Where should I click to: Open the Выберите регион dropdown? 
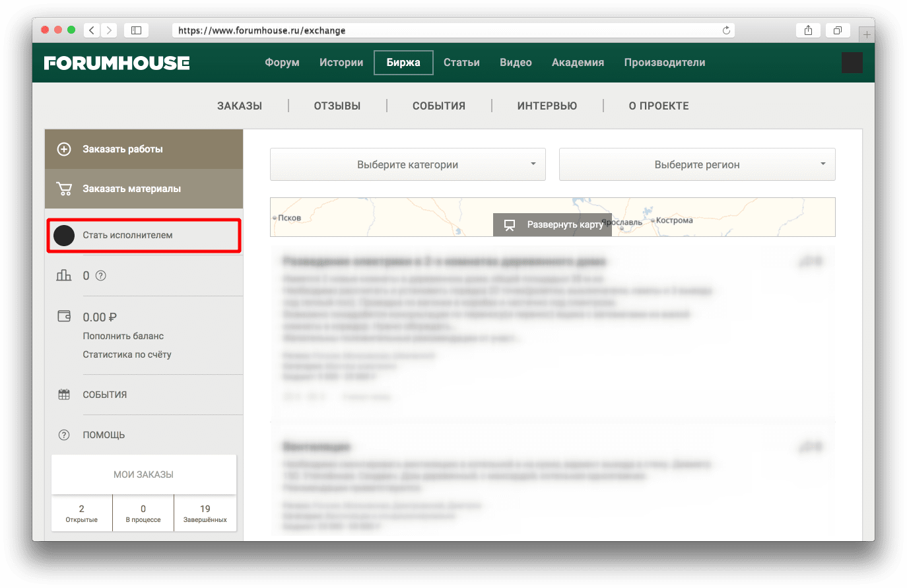[697, 164]
